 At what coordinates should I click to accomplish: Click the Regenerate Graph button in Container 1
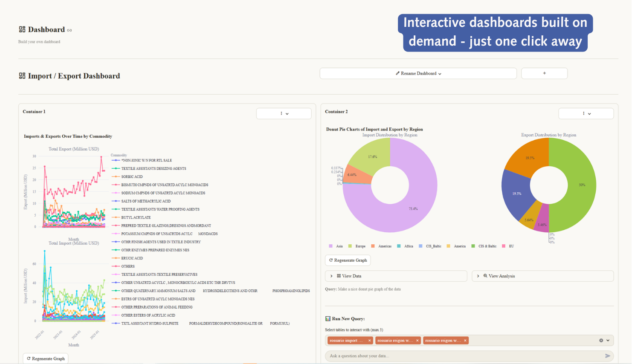point(45,358)
